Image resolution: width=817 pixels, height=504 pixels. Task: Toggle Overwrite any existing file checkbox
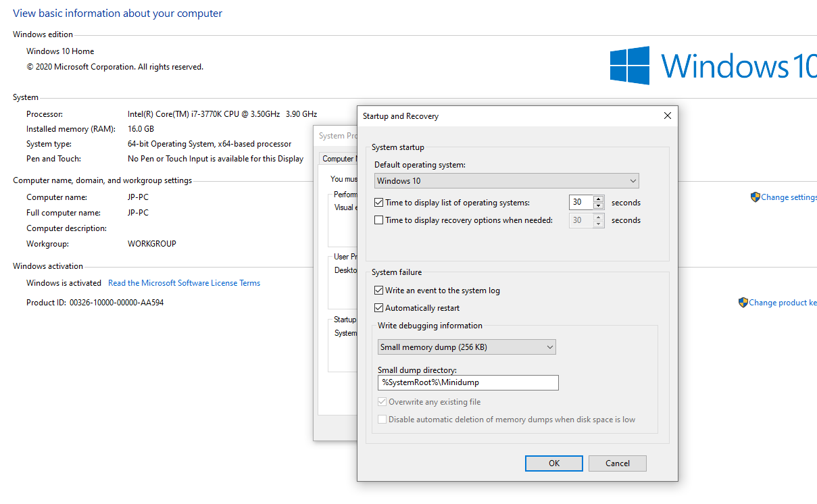382,402
